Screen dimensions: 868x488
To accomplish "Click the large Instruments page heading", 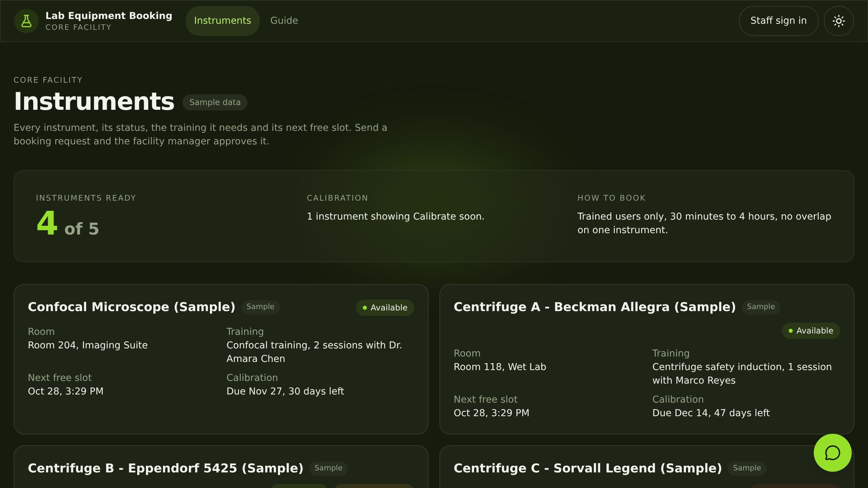I will click(94, 101).
